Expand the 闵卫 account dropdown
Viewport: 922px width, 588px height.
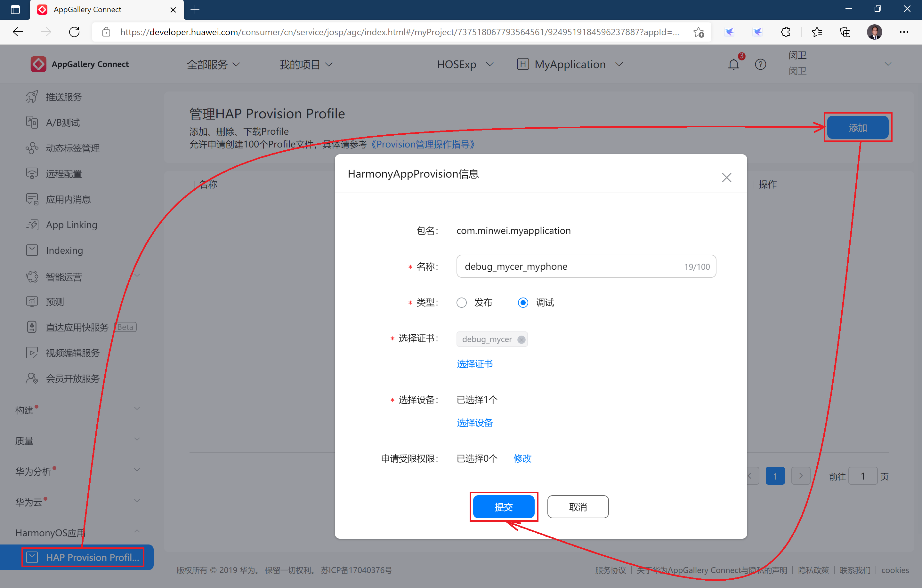(888, 64)
